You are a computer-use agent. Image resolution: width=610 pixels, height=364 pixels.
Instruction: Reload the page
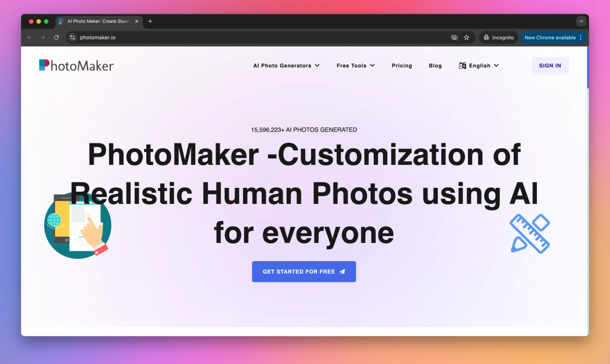(x=56, y=38)
